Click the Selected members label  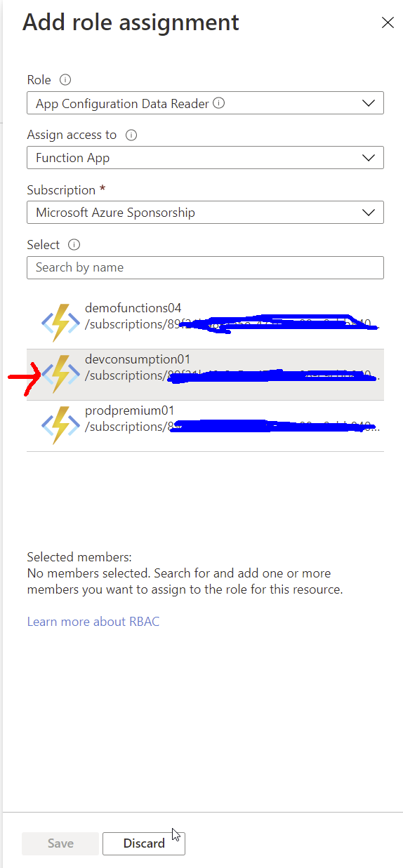79,557
